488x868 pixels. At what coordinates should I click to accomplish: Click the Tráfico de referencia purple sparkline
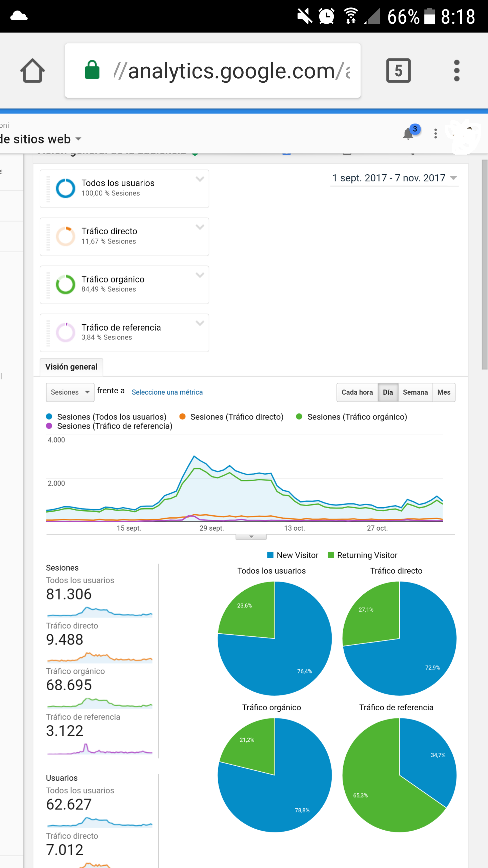[100, 749]
